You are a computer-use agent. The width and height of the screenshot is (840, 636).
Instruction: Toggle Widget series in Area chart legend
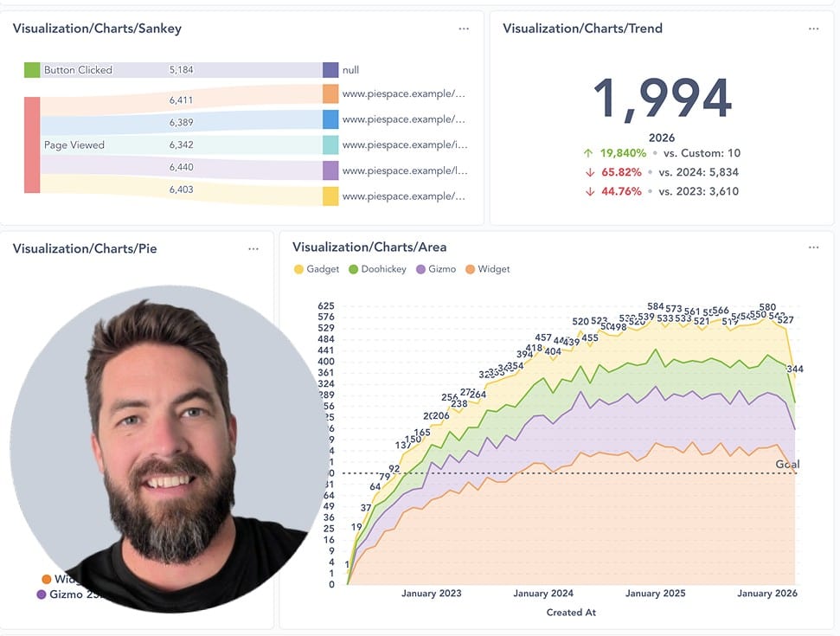click(489, 269)
